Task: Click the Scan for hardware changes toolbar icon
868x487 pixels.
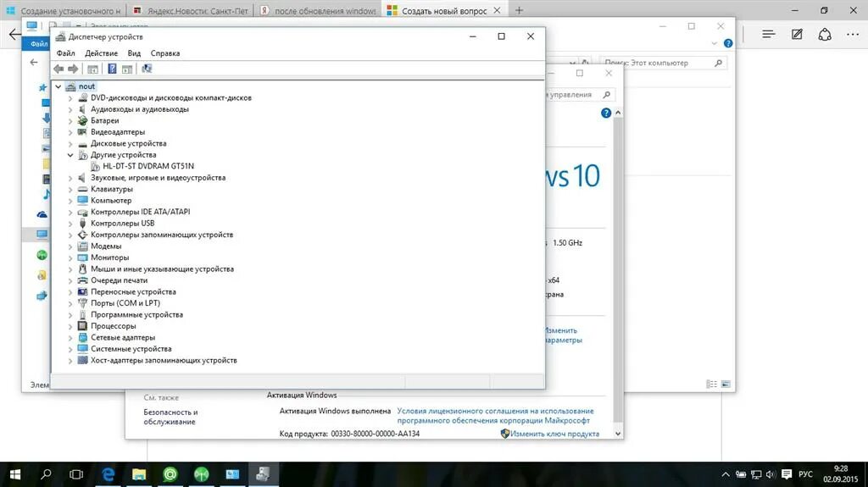Action: tap(147, 69)
